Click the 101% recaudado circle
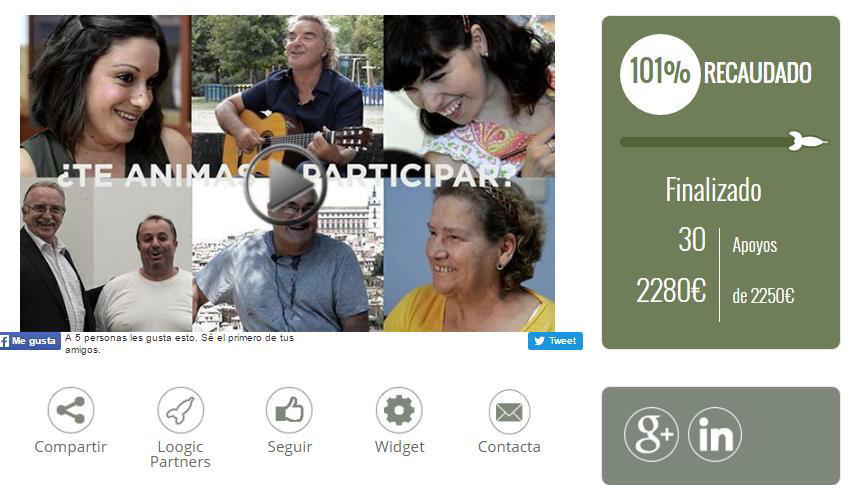Viewport: 854px width, 494px height. [x=660, y=74]
